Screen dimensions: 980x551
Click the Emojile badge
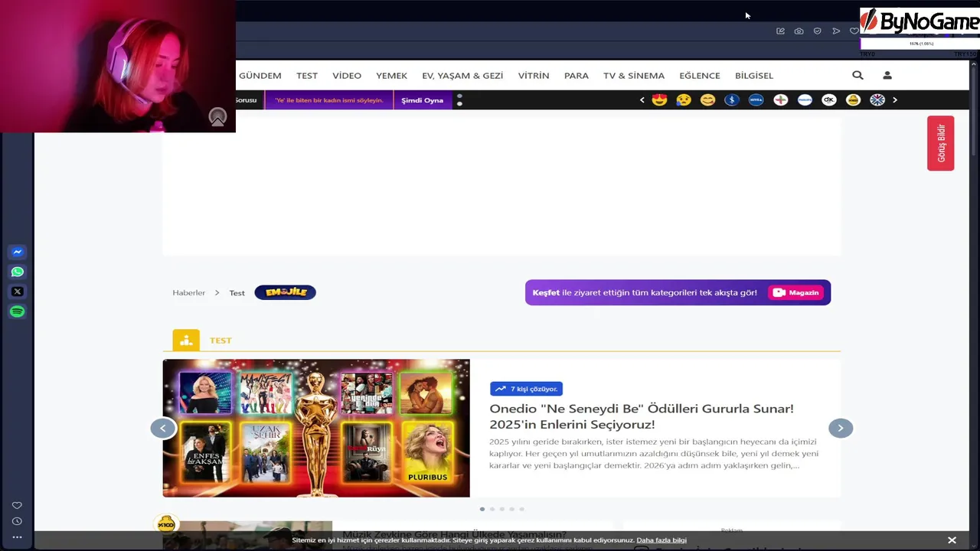coord(285,292)
